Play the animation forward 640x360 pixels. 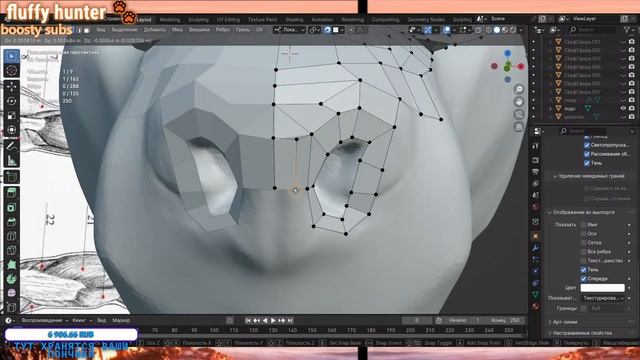click(273, 321)
